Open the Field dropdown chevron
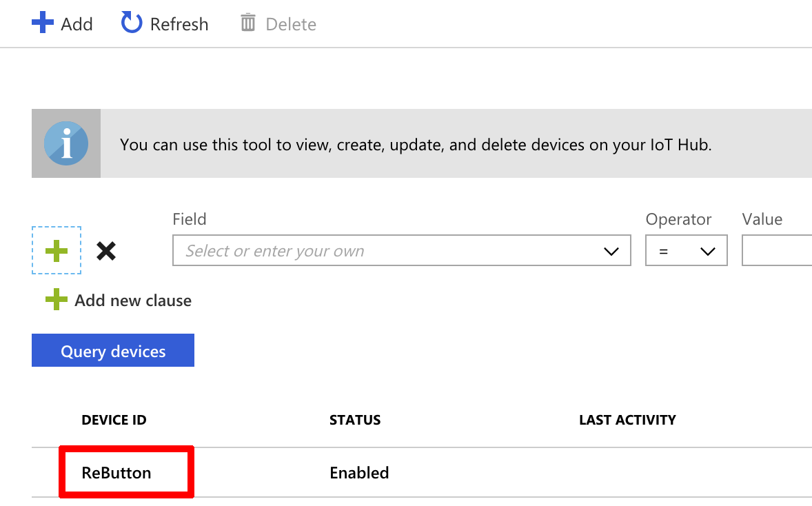 pyautogui.click(x=611, y=251)
